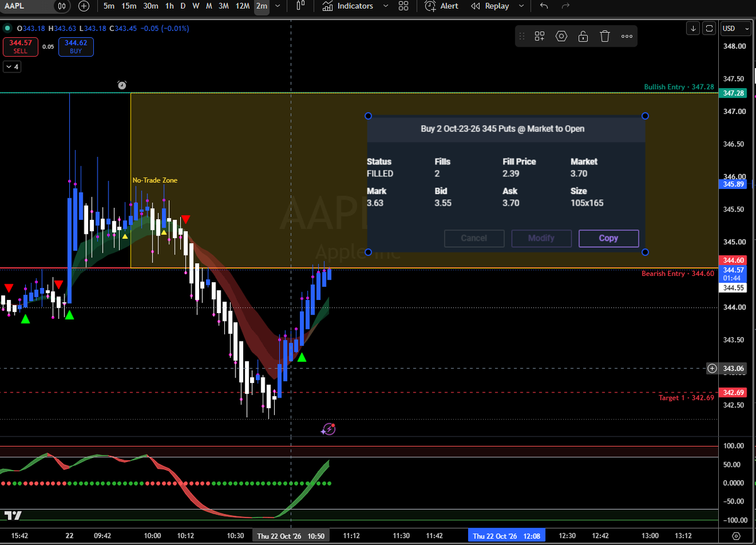Screen dimensions: 756x545
Task: Switch to the 12M timeframe
Action: click(x=243, y=6)
